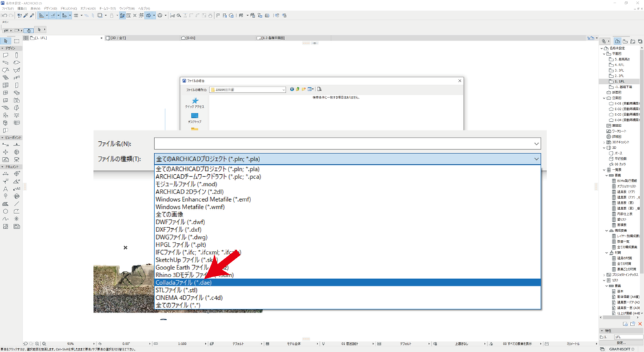Choose 全てのファイル (*.*) from the list
Viewport: 644px width, 352px height.
point(347,305)
